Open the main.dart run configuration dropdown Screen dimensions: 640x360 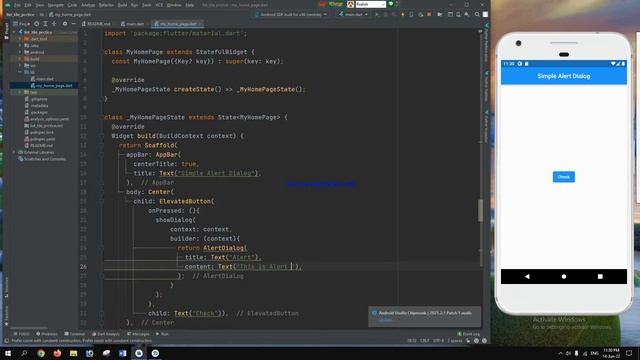(353, 14)
